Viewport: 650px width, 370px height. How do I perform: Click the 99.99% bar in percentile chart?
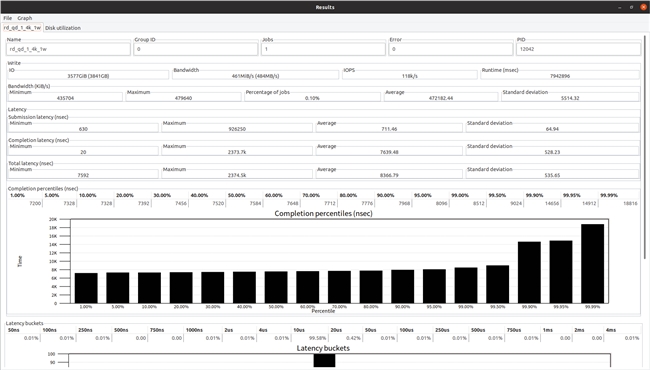[x=592, y=264]
